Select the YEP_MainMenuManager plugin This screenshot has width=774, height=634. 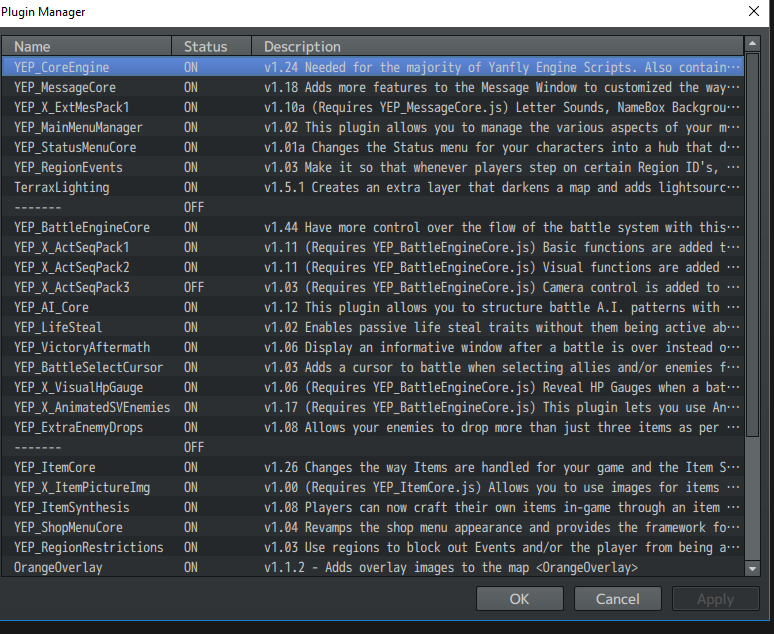click(x=373, y=127)
